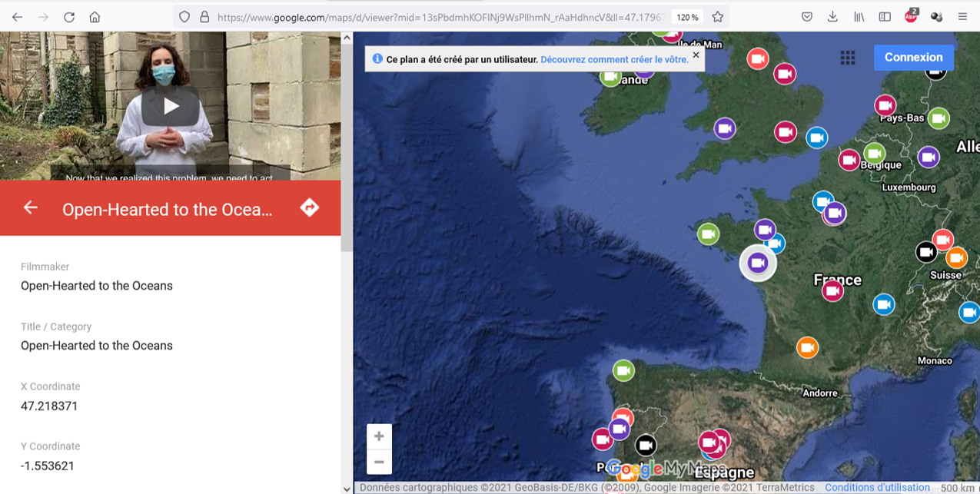Image resolution: width=980 pixels, height=494 pixels.
Task: Select the black video marker in northern Spain
Action: [646, 445]
